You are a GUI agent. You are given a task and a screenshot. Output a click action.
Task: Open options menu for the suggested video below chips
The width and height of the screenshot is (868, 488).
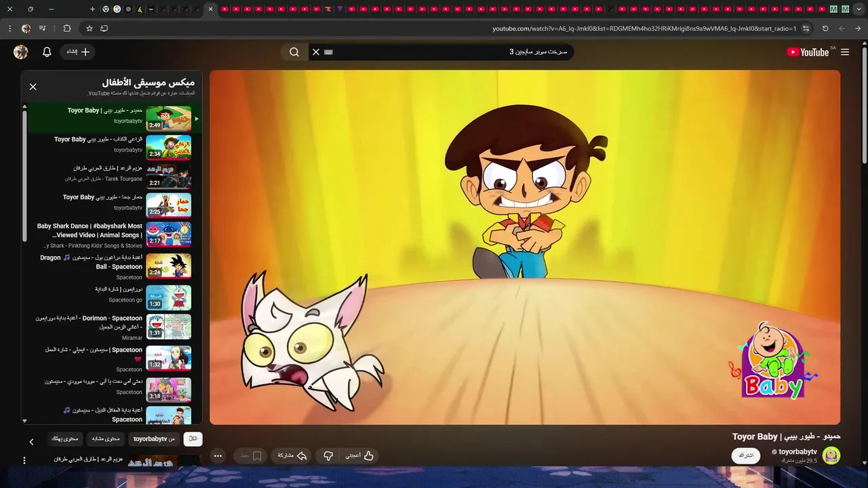click(24, 460)
